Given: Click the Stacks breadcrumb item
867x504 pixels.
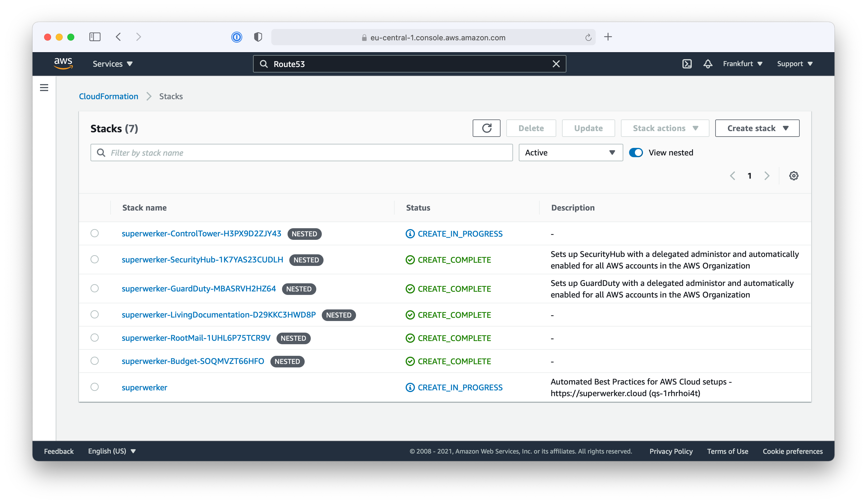Looking at the screenshot, I should pos(171,96).
